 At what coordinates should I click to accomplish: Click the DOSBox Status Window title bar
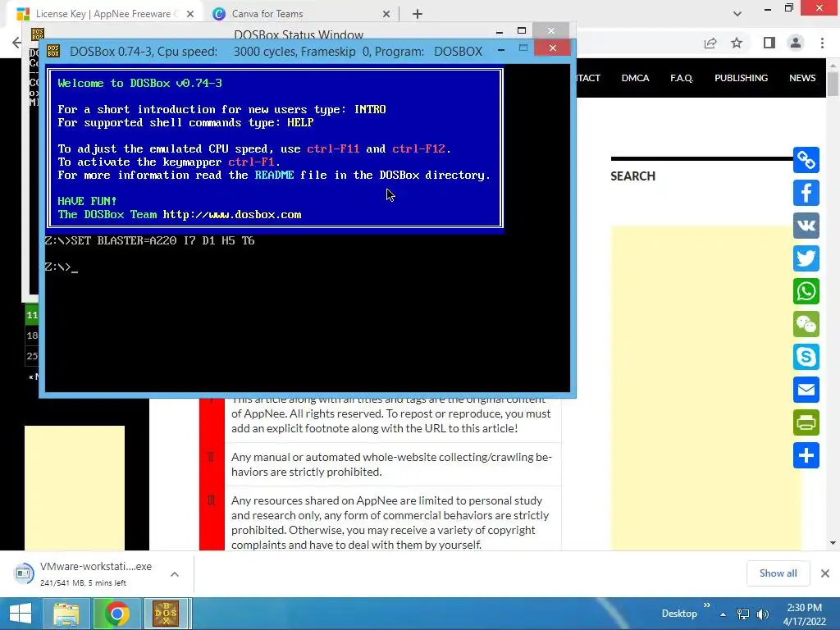click(x=299, y=34)
